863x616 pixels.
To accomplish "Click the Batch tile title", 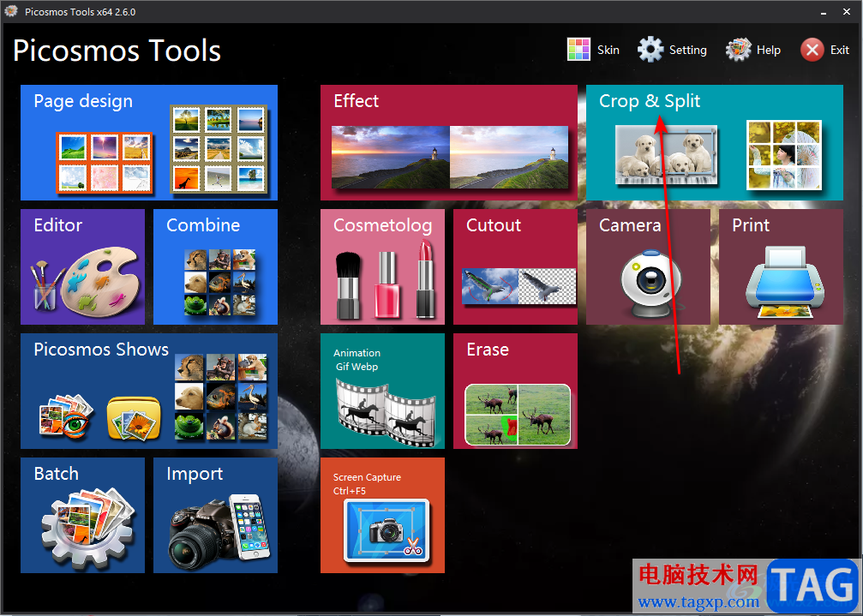I will 57,474.
